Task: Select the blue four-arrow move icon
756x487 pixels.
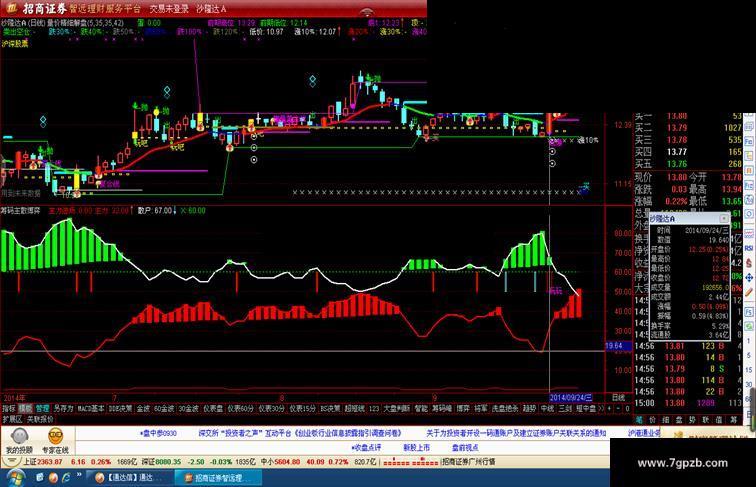Action: coord(749,278)
